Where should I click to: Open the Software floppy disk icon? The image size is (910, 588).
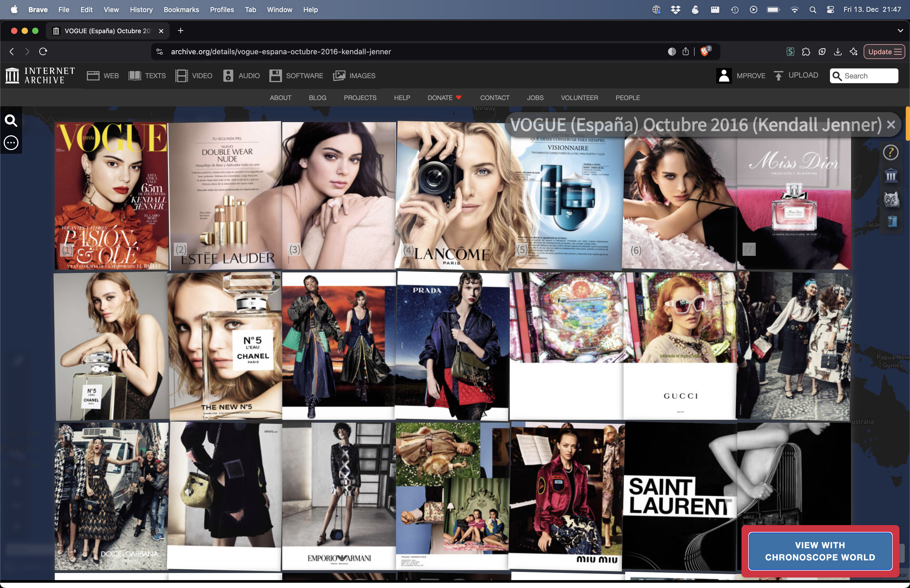pyautogui.click(x=275, y=76)
